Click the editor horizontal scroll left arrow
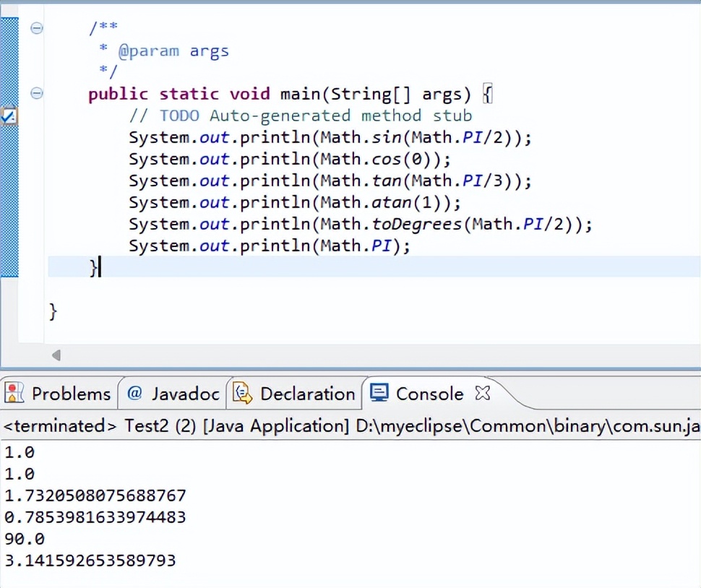This screenshot has height=588, width=701. [x=56, y=355]
